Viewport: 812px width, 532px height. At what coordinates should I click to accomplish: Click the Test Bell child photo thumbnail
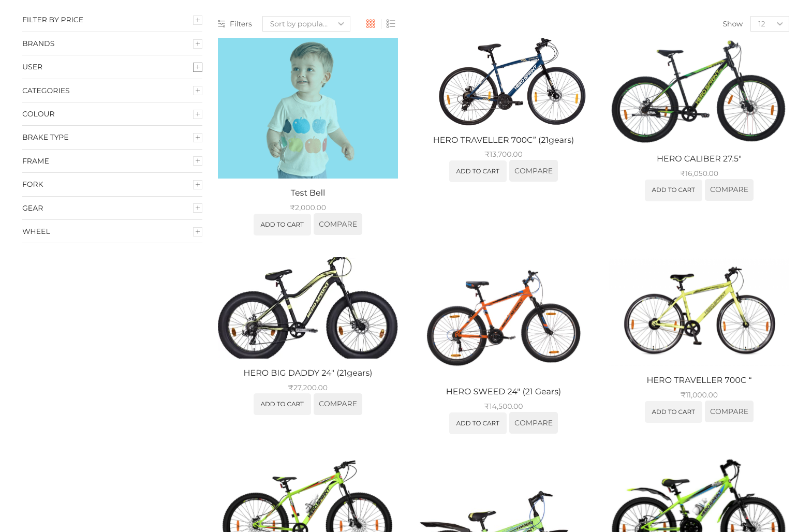pos(308,108)
